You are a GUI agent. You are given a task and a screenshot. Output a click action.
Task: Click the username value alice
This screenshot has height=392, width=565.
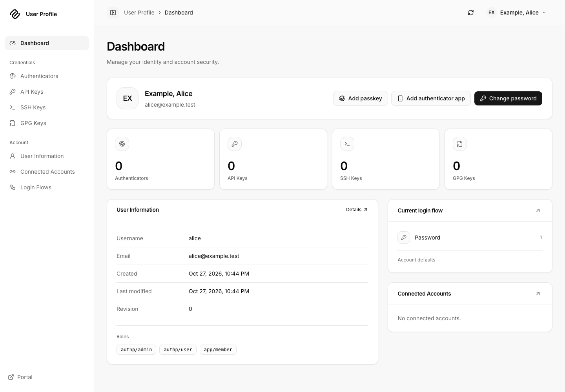coord(195,238)
